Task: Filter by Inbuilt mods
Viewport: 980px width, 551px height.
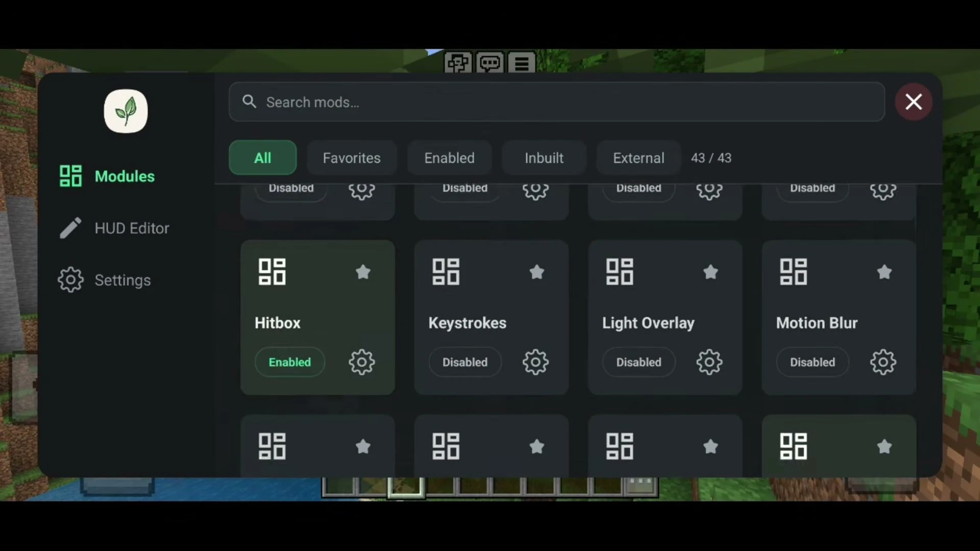Action: pyautogui.click(x=544, y=158)
